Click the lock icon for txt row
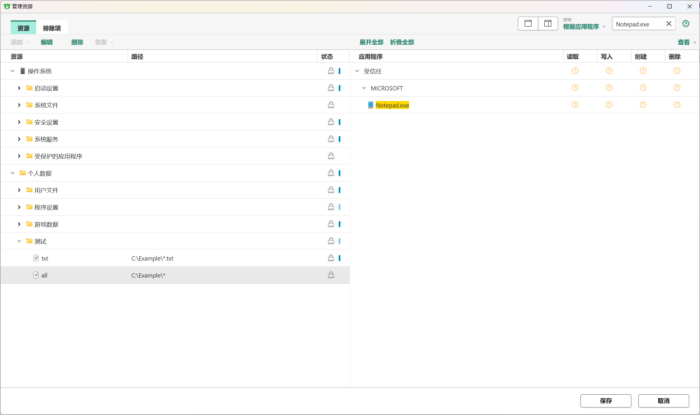700x415 pixels. 330,258
